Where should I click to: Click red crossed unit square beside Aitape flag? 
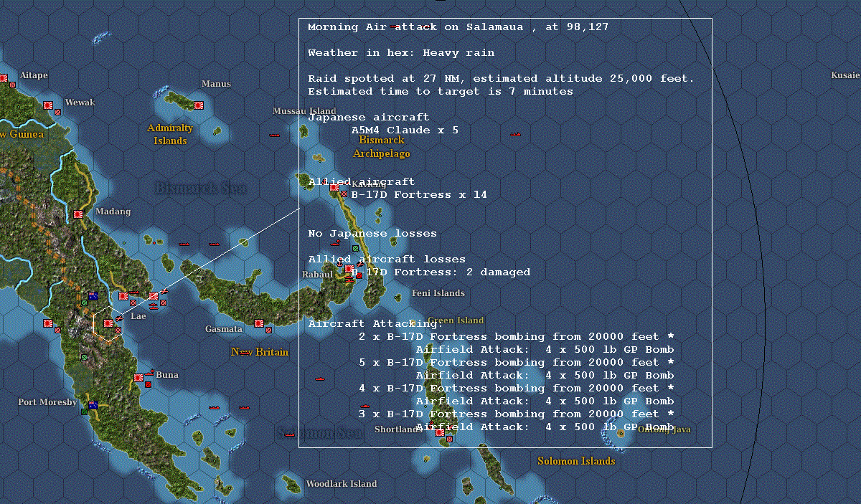click(x=12, y=85)
